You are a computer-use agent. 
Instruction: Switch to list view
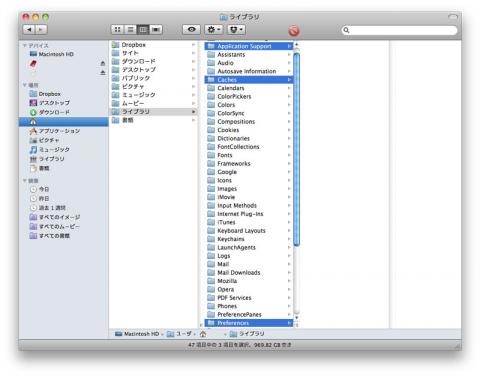tap(130, 30)
